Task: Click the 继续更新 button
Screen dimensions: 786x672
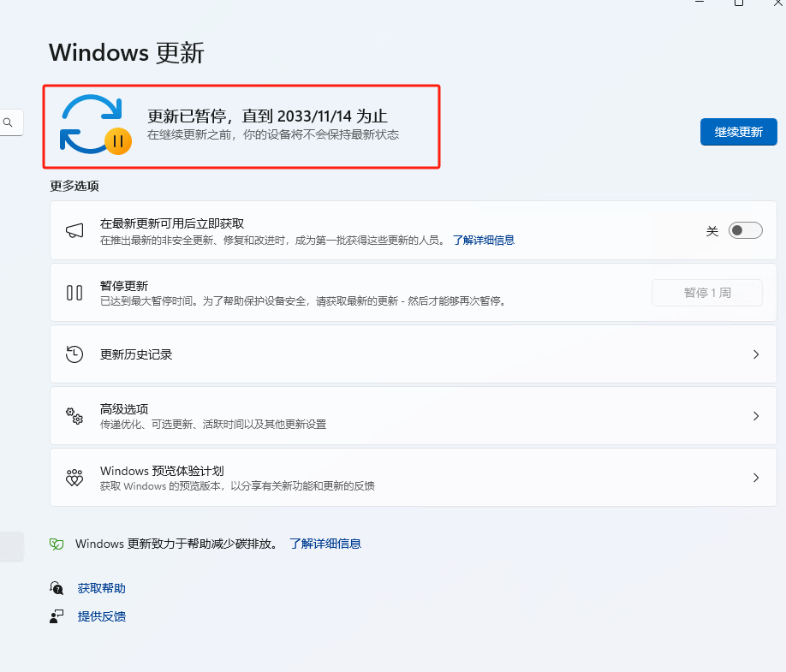Action: [738, 132]
